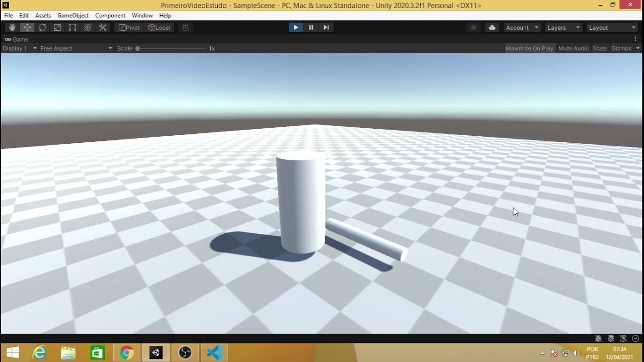This screenshot has width=644, height=362.
Task: Start Play mode
Action: [x=296, y=28]
